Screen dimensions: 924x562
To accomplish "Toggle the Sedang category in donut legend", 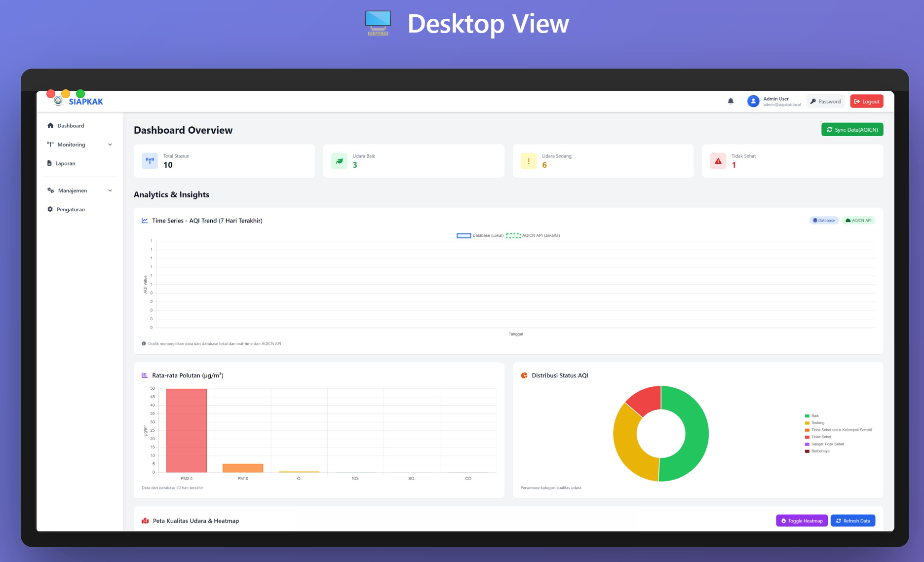I will [x=814, y=423].
